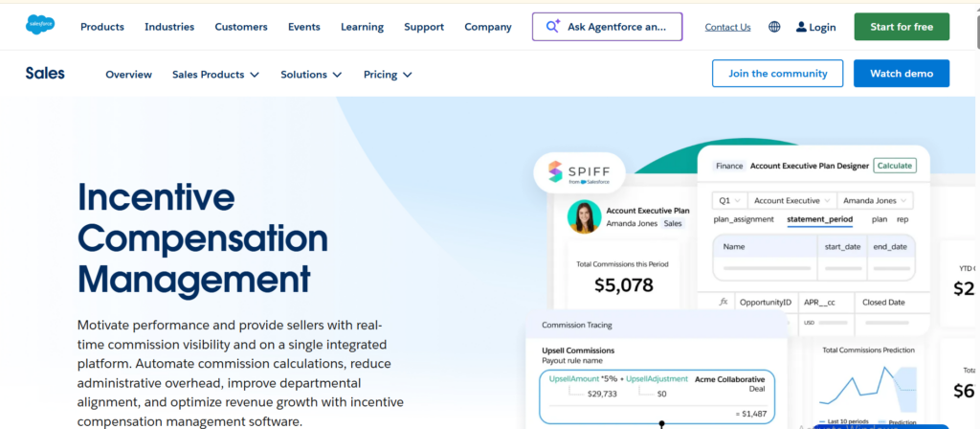
Task: Open the Learning menu
Action: tap(362, 27)
